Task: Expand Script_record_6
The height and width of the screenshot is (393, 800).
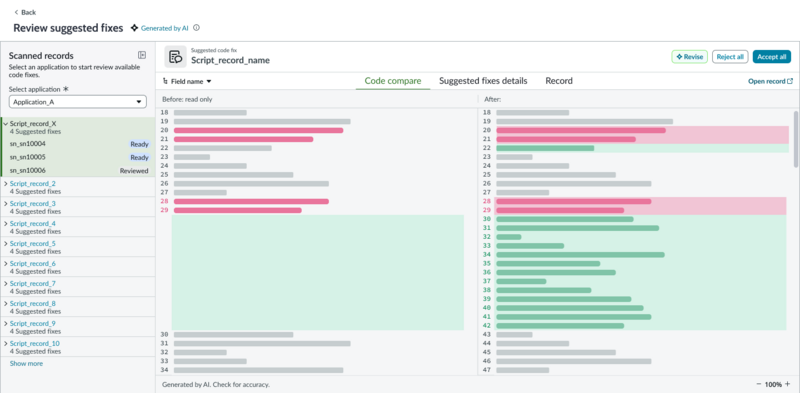Action: tap(6, 263)
